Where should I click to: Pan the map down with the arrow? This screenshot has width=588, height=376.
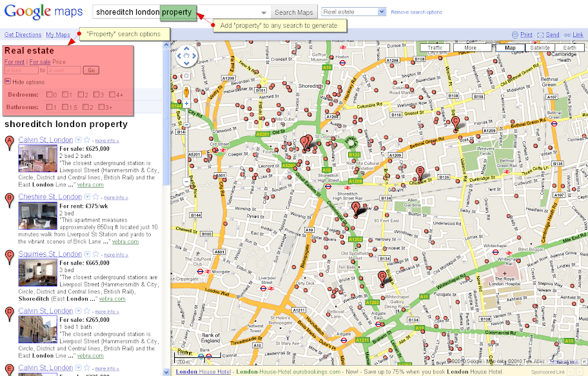point(186,63)
